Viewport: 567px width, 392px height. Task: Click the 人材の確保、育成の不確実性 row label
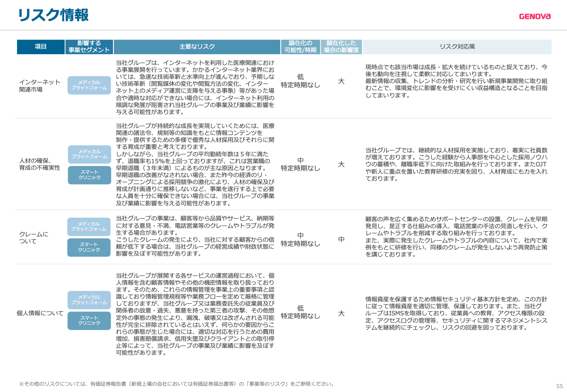click(40, 164)
